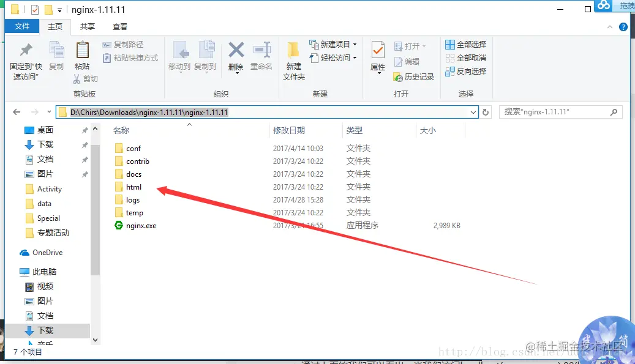Select Paste shortcut option

pos(130,58)
